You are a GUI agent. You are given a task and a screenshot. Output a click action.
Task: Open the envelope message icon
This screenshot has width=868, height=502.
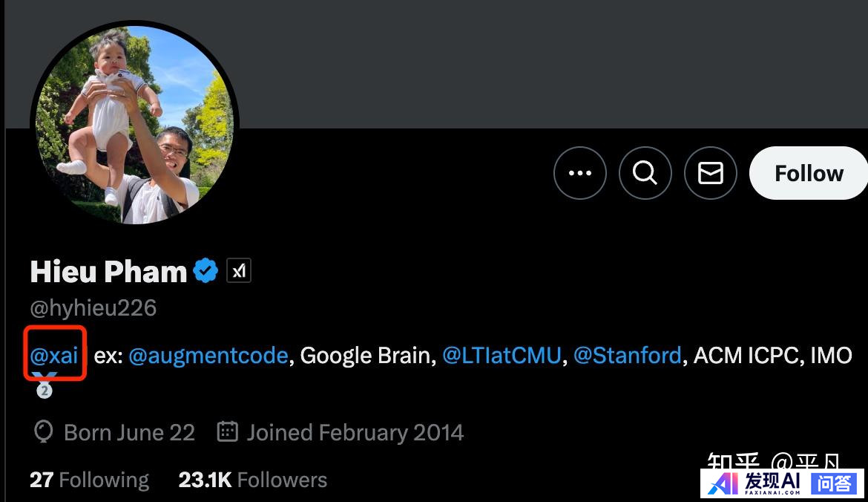710,173
